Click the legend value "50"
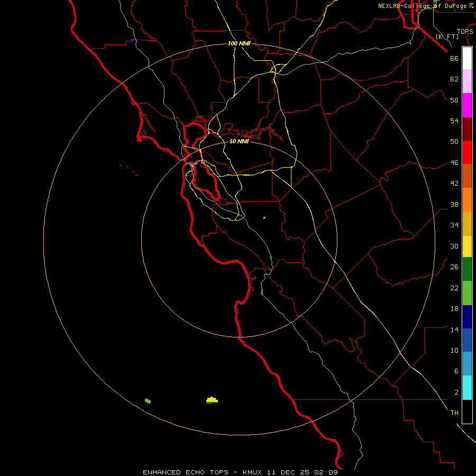This screenshot has height=476, width=476. [x=454, y=142]
